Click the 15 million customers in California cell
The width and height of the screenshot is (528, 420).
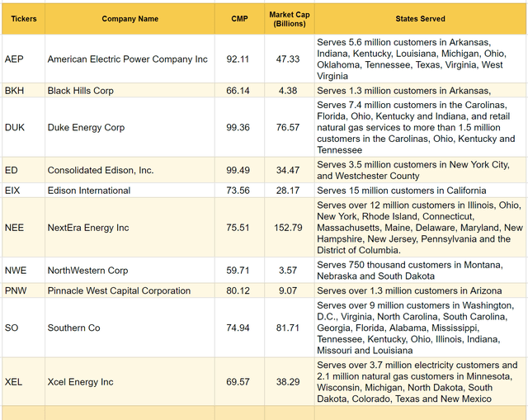pos(420,191)
